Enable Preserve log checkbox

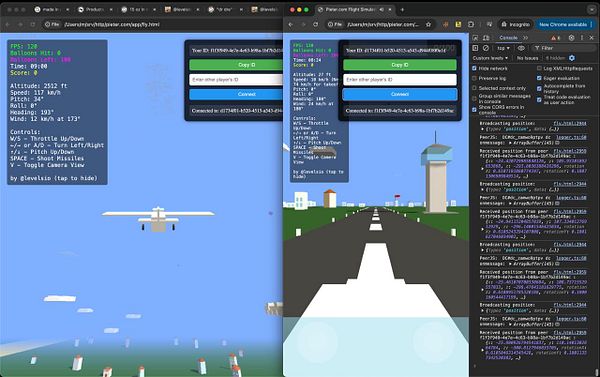[474, 78]
